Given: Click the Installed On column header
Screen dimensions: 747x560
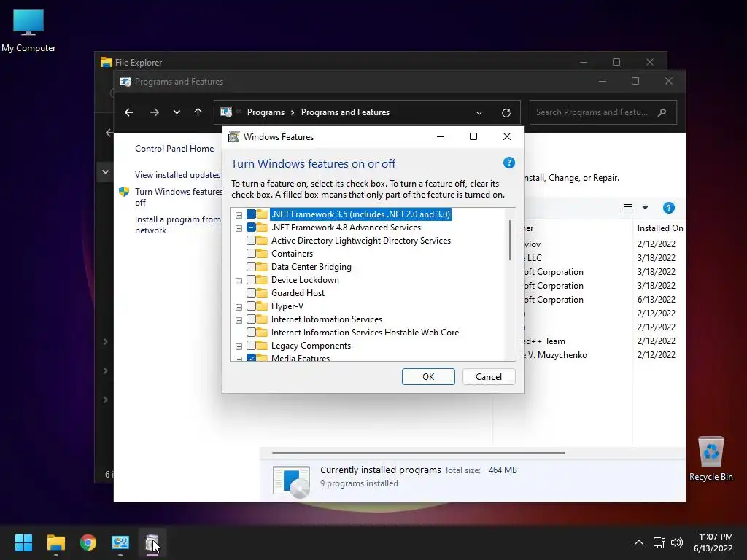Looking at the screenshot, I should (x=660, y=228).
